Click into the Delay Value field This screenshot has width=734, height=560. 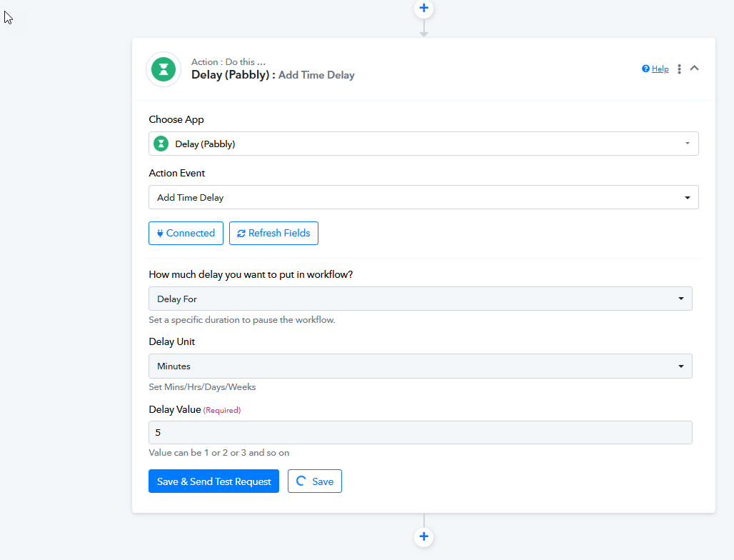420,433
